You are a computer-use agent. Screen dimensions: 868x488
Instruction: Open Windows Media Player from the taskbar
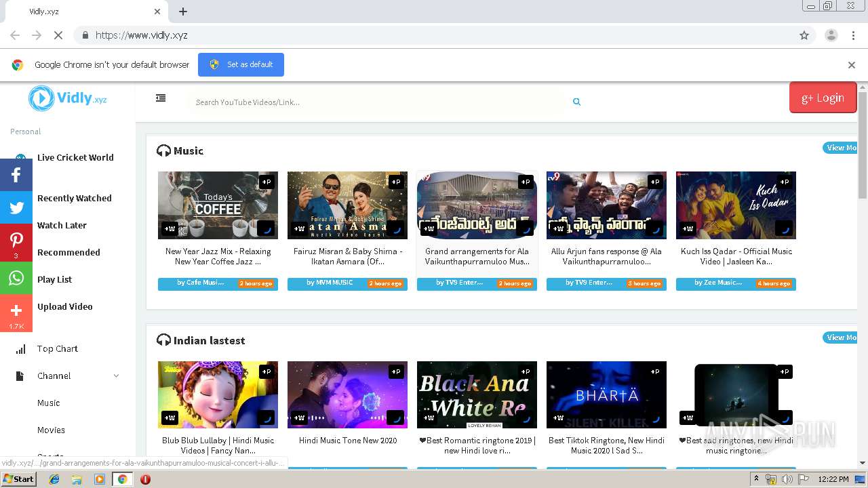tap(100, 479)
